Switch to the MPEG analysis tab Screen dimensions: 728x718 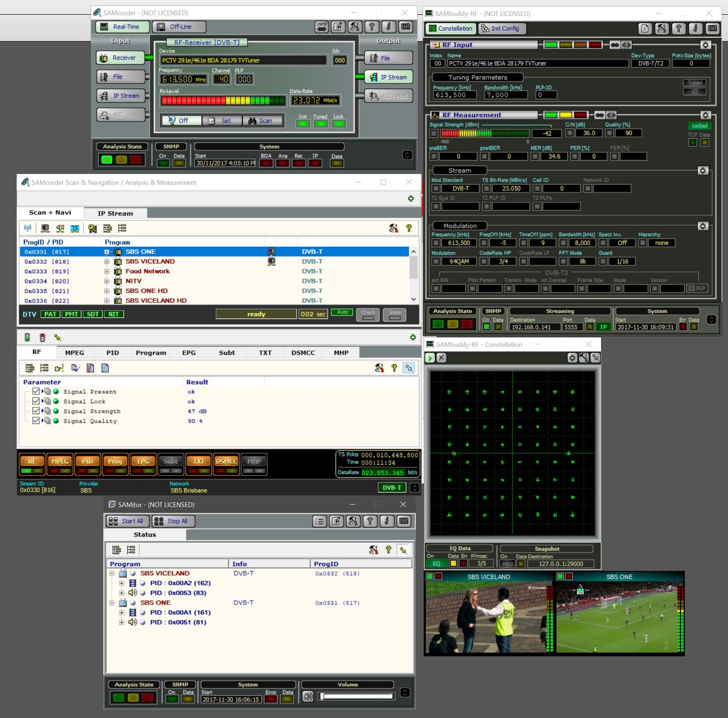(75, 352)
